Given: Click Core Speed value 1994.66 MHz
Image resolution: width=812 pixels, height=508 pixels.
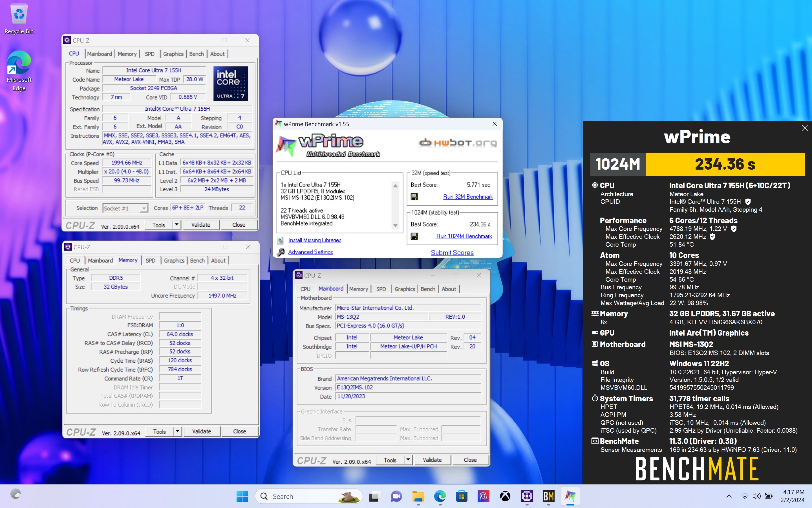Looking at the screenshot, I should pos(127,163).
